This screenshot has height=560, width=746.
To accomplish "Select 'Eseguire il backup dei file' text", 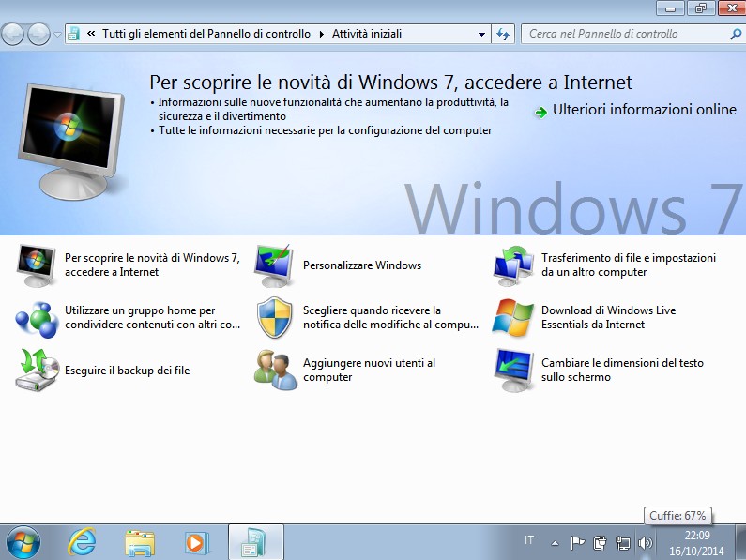I will pos(127,371).
